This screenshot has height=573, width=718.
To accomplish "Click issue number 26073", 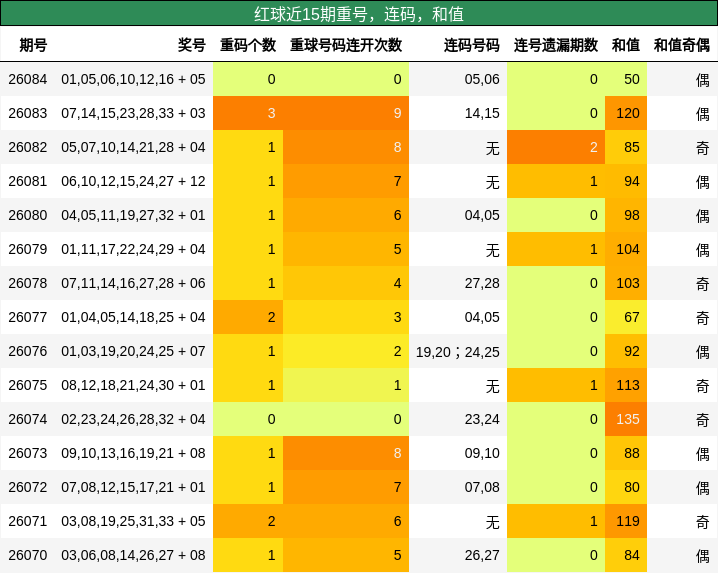I will pos(27,453).
